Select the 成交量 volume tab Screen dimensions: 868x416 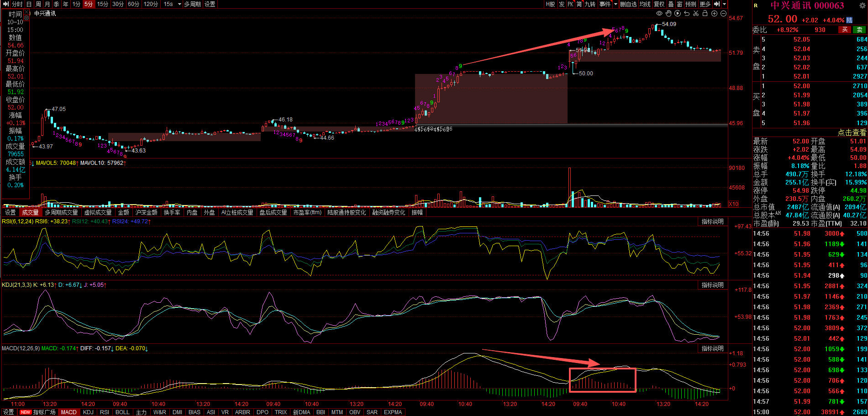pos(31,212)
